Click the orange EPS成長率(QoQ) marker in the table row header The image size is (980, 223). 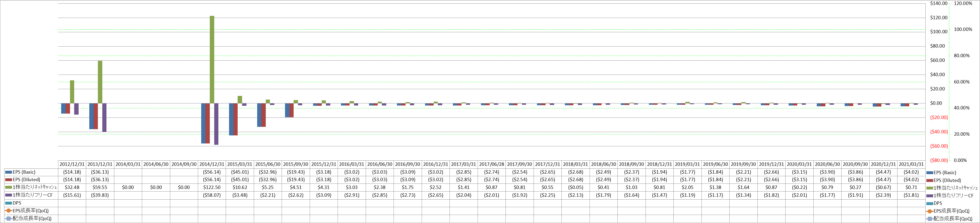pyautogui.click(x=9, y=211)
